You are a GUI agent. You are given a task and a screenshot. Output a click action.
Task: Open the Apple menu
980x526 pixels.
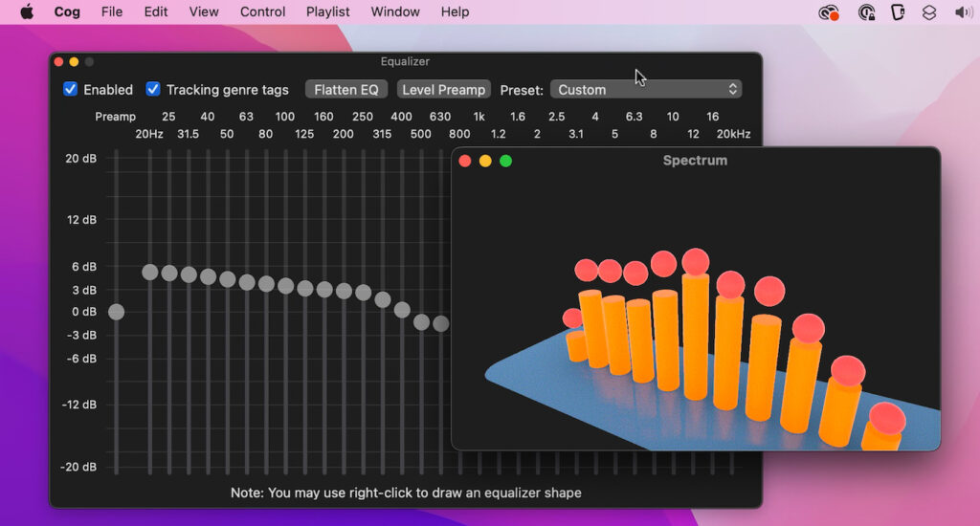pyautogui.click(x=27, y=11)
